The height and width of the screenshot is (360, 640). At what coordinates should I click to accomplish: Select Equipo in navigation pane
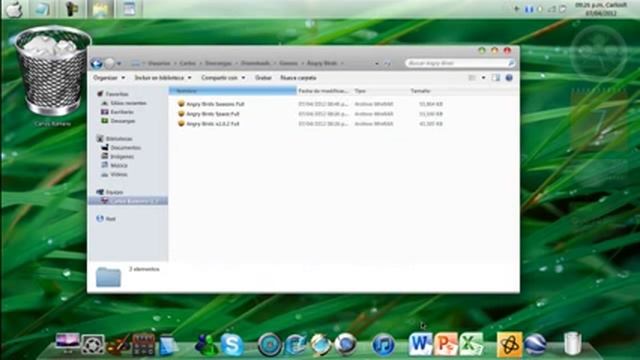tap(114, 192)
